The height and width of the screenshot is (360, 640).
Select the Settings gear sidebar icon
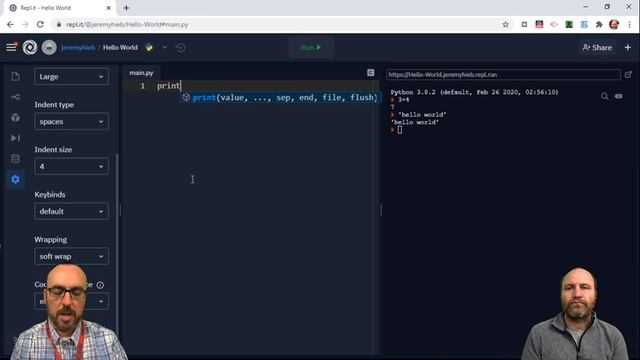pyautogui.click(x=16, y=179)
